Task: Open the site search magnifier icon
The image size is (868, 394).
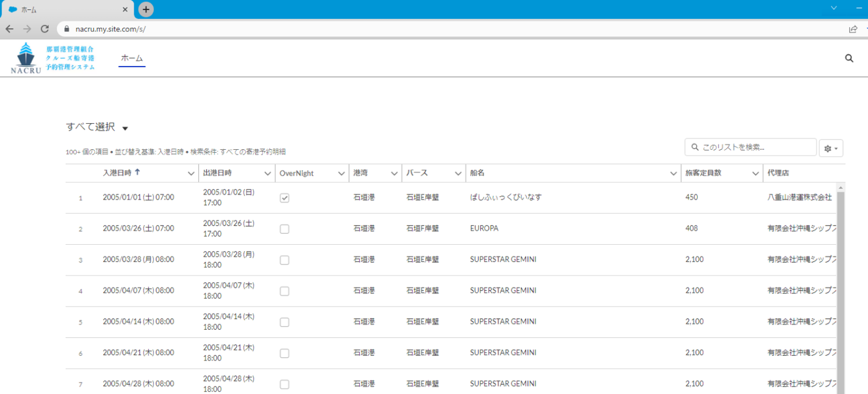Action: pyautogui.click(x=849, y=58)
